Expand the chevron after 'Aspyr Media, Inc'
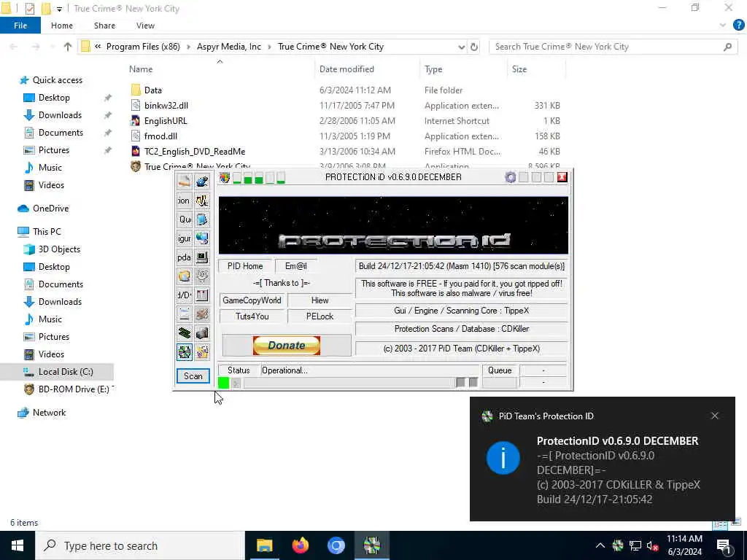Screen dimensions: 747x560 tap(269, 47)
